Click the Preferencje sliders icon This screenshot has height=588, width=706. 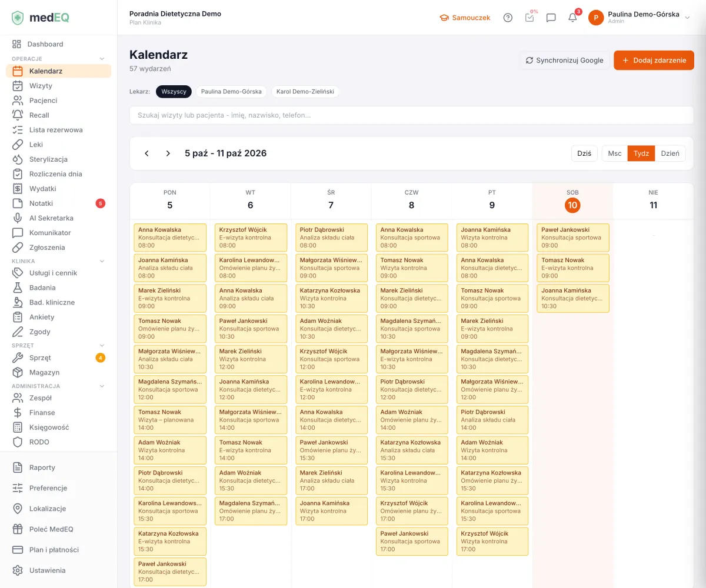point(18,488)
